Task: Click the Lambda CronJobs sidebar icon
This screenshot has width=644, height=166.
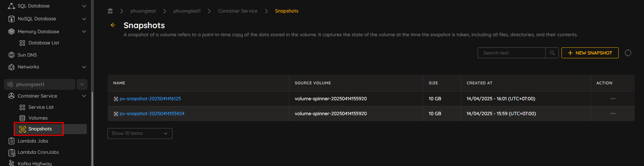Action: [x=11, y=152]
